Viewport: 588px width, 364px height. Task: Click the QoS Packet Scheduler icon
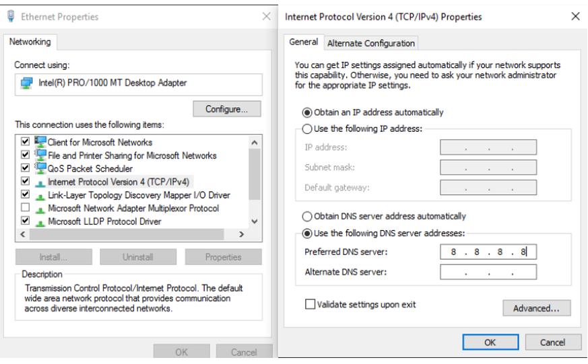coord(40,168)
